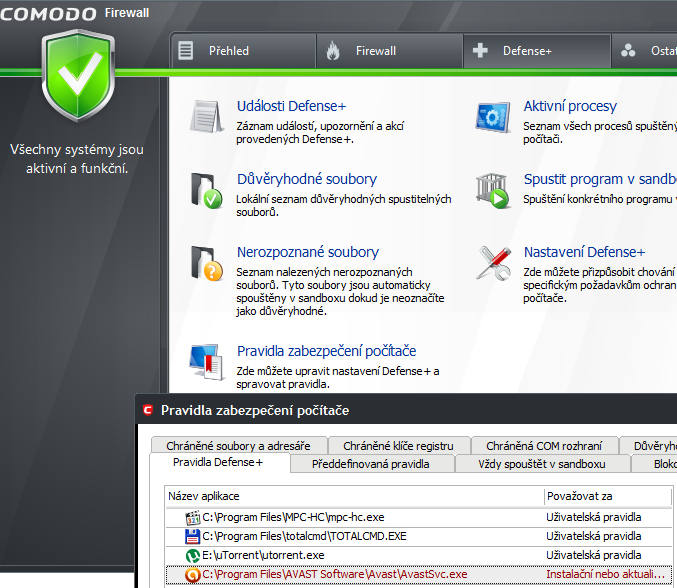This screenshot has height=588, width=677.
Task: Select the TOTALCMD.EXE rule row
Action: click(419, 536)
